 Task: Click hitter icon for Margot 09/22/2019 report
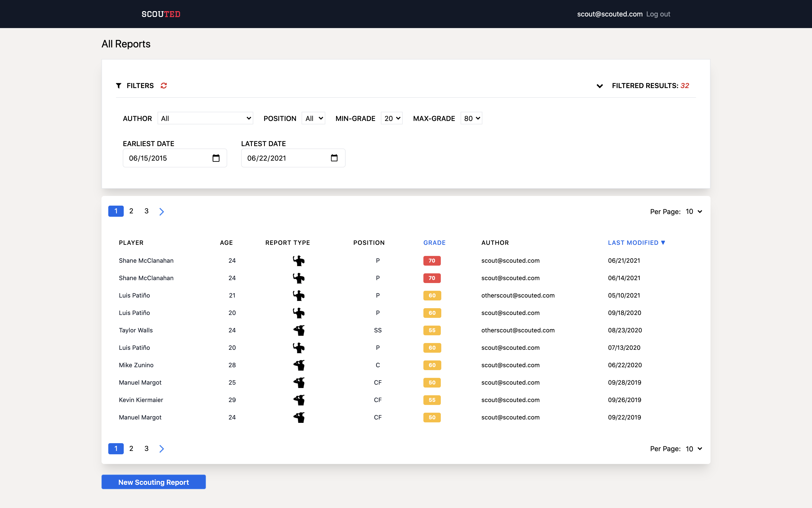tap(299, 418)
